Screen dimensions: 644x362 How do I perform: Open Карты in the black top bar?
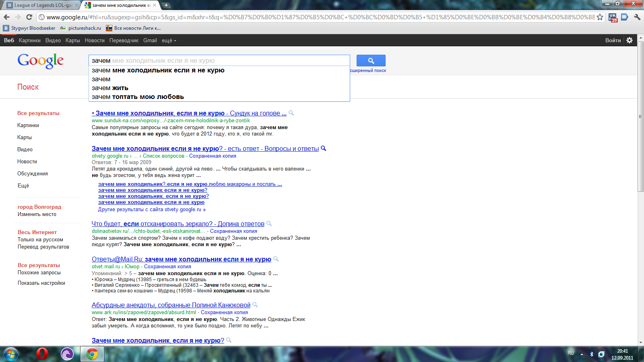[73, 40]
